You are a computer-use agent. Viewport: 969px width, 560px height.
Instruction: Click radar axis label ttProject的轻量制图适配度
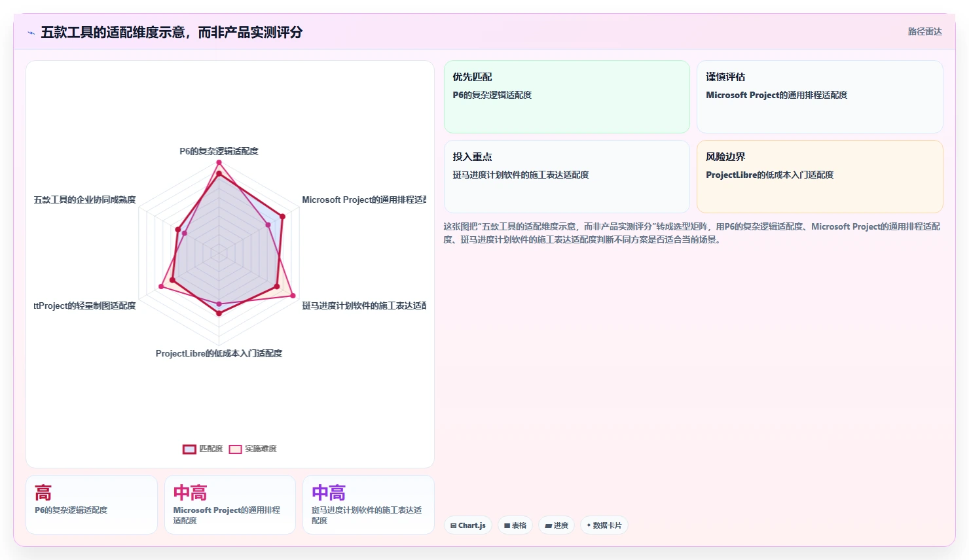(x=84, y=306)
